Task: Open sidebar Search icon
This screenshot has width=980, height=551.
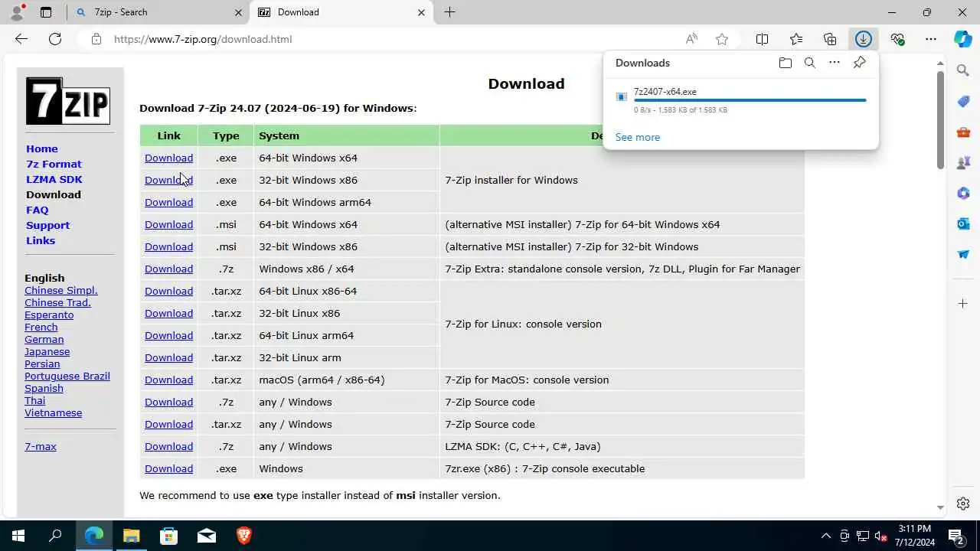Action: pos(963,70)
